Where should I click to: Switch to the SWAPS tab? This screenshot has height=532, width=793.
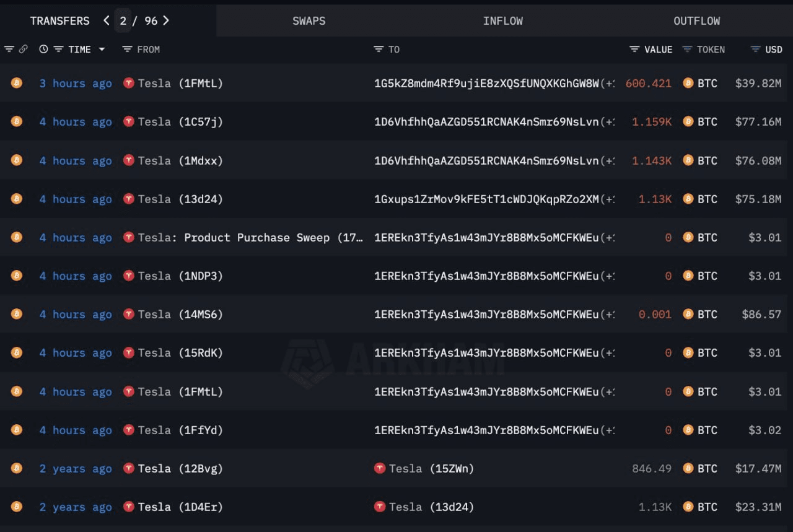[x=309, y=20]
